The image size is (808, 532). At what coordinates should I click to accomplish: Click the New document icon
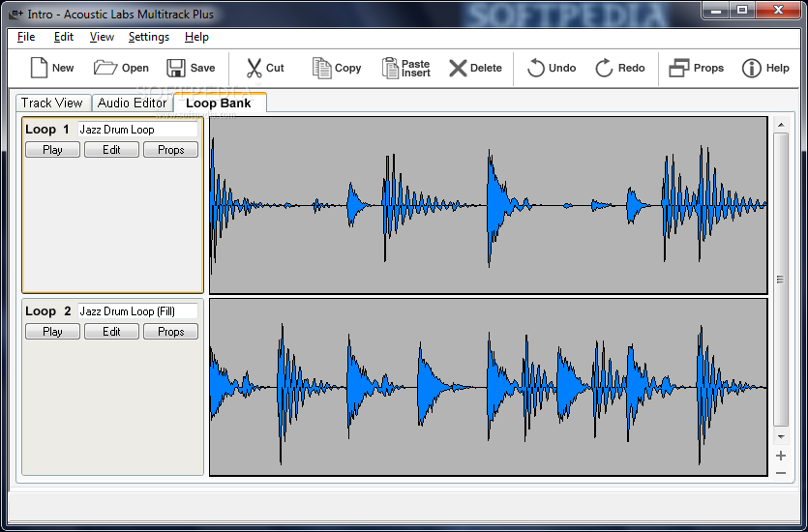[39, 68]
